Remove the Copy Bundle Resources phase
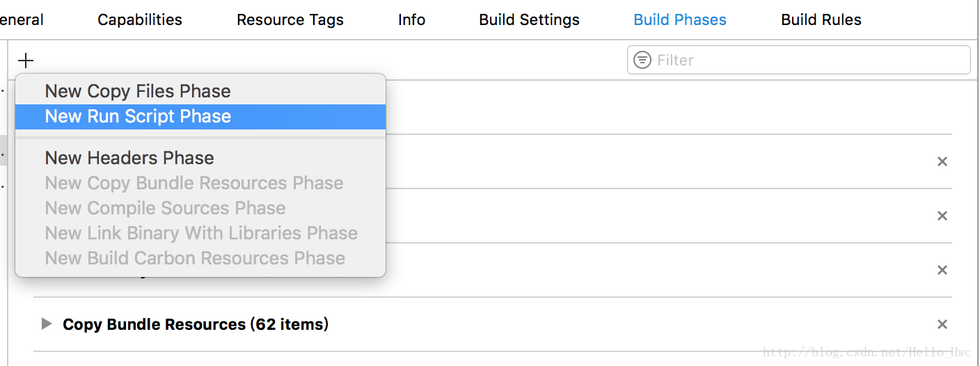The image size is (980, 366). coord(942,324)
